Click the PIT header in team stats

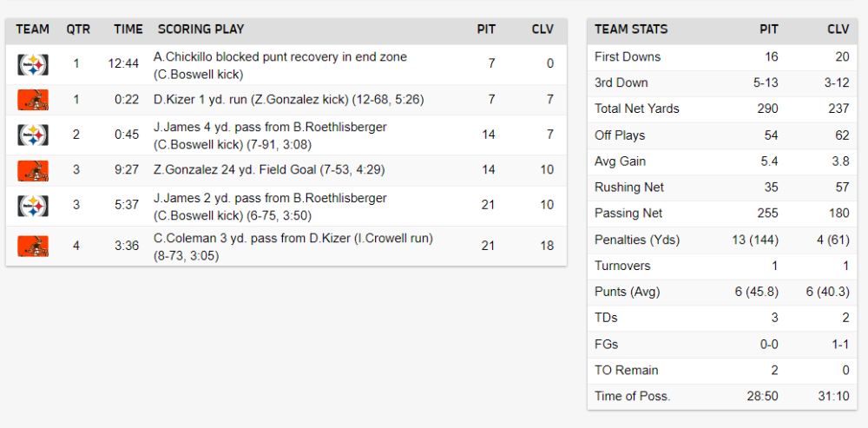pyautogui.click(x=768, y=30)
